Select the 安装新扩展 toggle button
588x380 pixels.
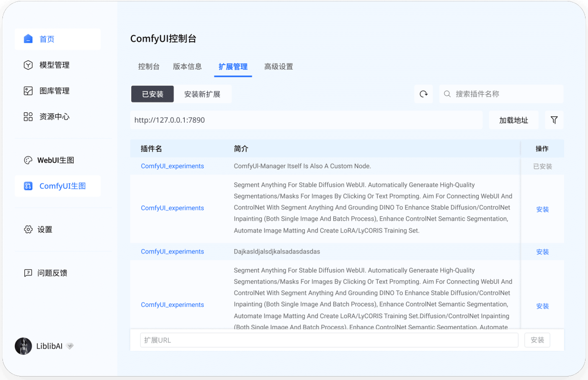coord(202,94)
